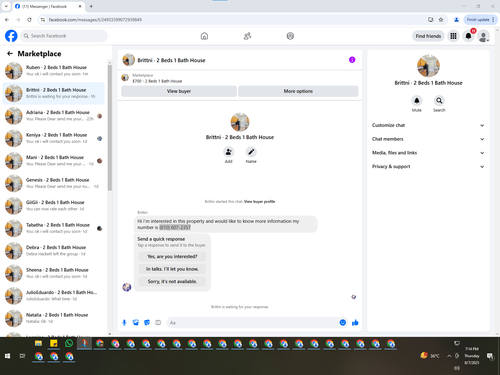Open the Keniya conversation
The height and width of the screenshot is (375, 500).
(x=54, y=138)
